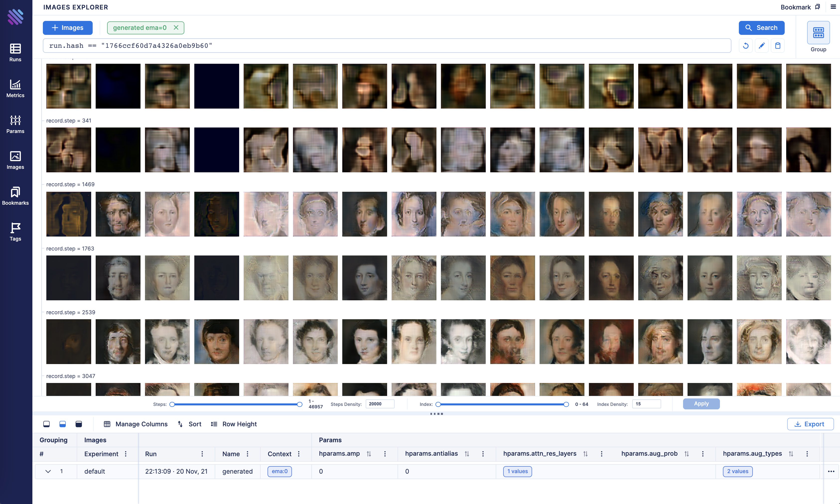The width and height of the screenshot is (840, 504).
Task: Click the Bookmark icon in header
Action: point(818,7)
